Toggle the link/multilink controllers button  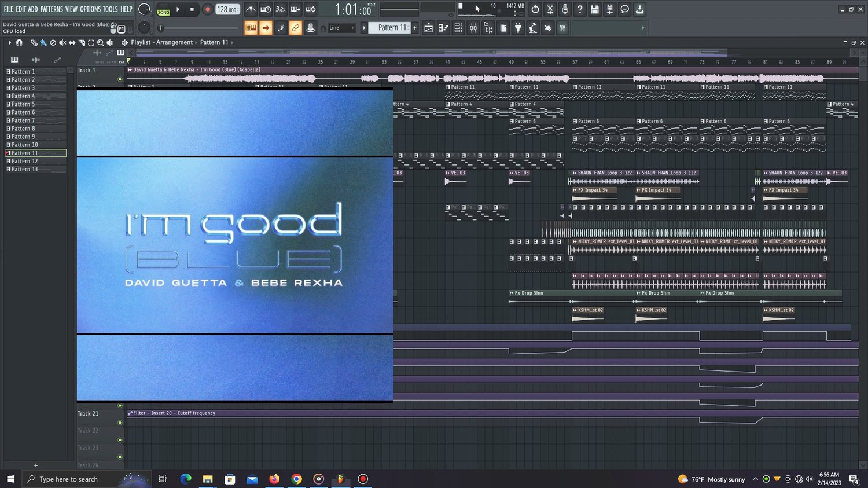tap(295, 28)
